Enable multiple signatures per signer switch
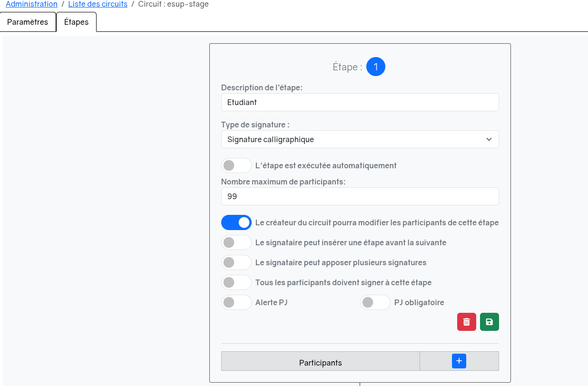588x386 pixels. pos(236,262)
